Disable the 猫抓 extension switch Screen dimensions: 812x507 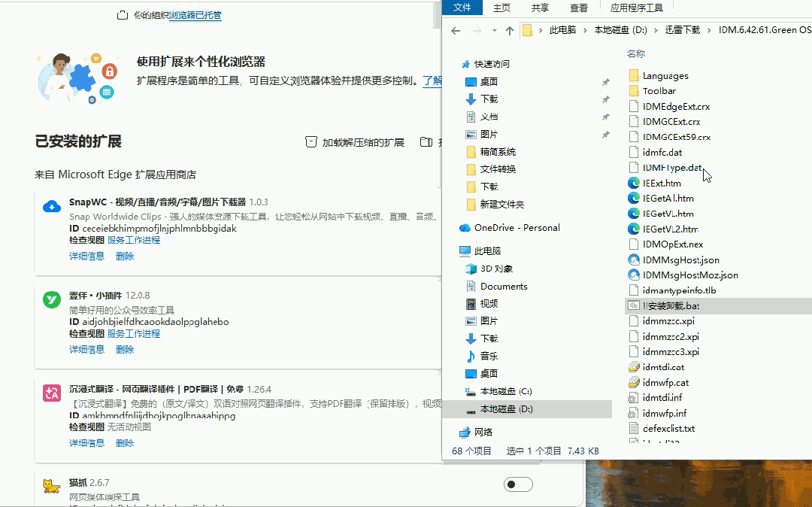518,484
